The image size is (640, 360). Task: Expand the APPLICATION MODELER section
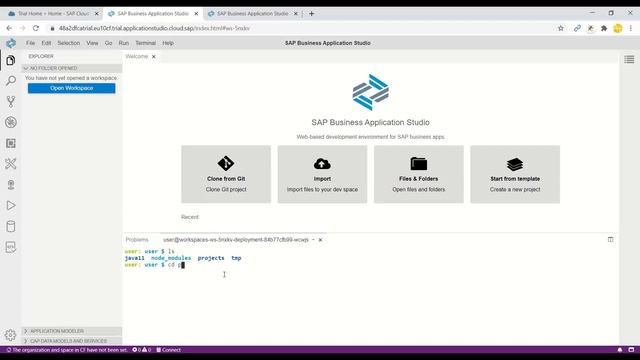pyautogui.click(x=72, y=331)
